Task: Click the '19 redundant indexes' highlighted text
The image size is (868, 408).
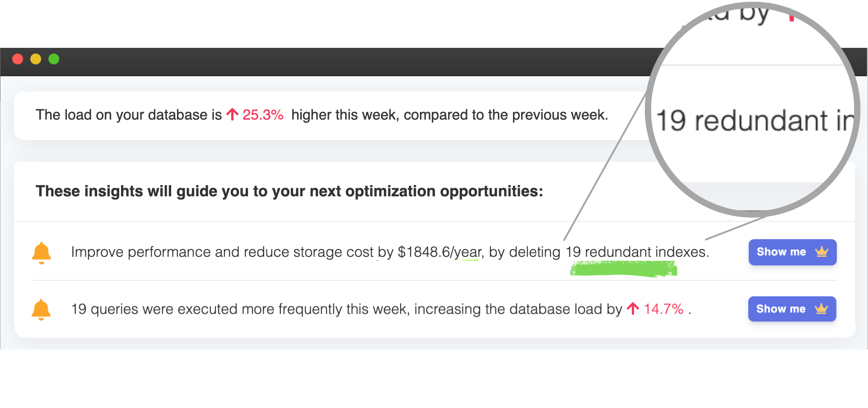Action: (x=637, y=252)
